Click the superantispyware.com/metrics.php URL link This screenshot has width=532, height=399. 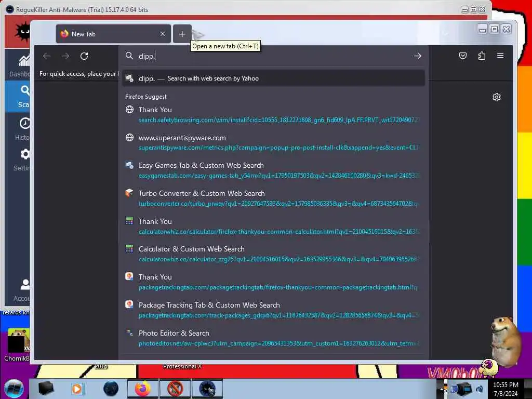[x=278, y=148]
